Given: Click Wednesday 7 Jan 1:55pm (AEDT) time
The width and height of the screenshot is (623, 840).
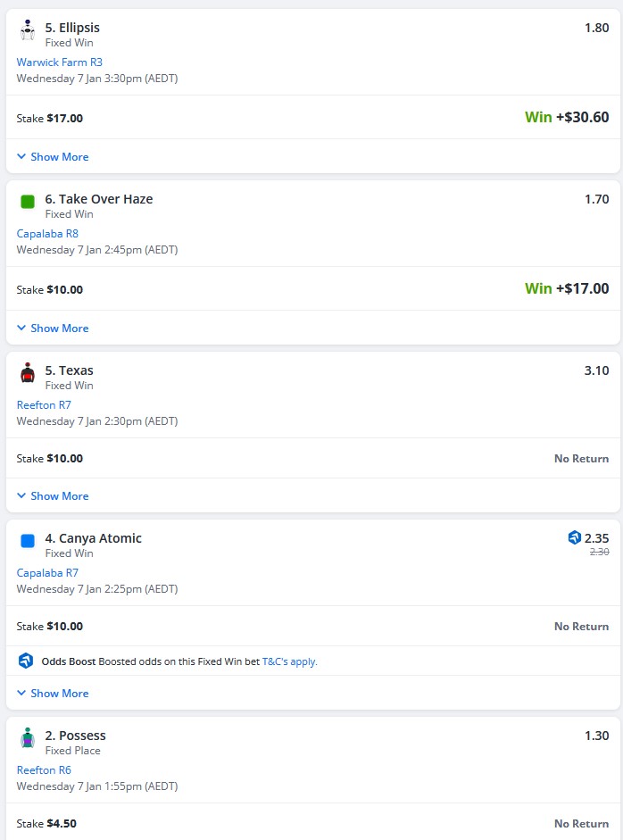Looking at the screenshot, I should pos(97,786).
